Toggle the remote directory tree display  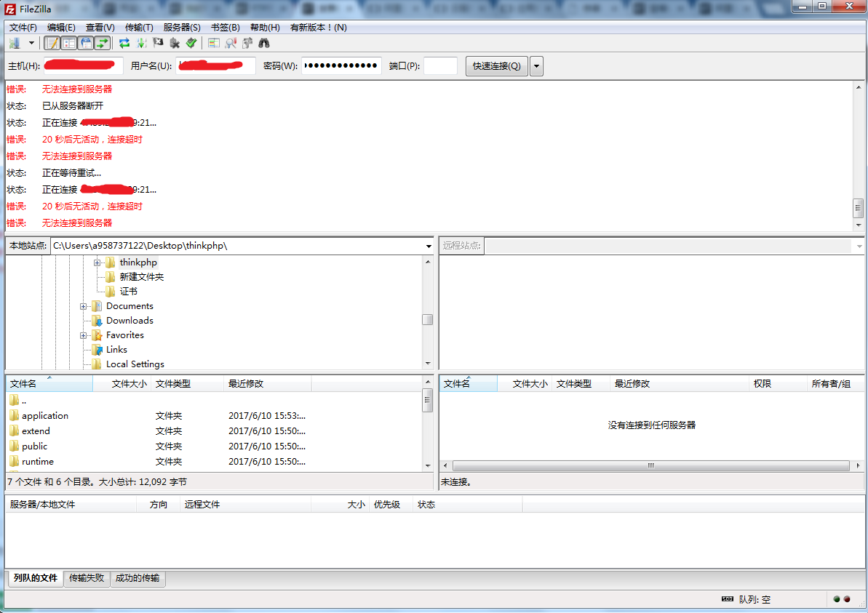pyautogui.click(x=86, y=43)
